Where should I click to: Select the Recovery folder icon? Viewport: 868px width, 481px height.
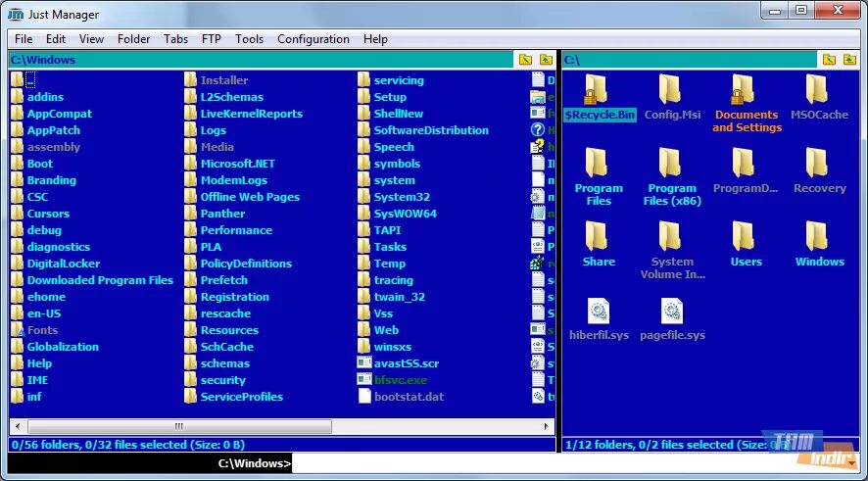(817, 163)
